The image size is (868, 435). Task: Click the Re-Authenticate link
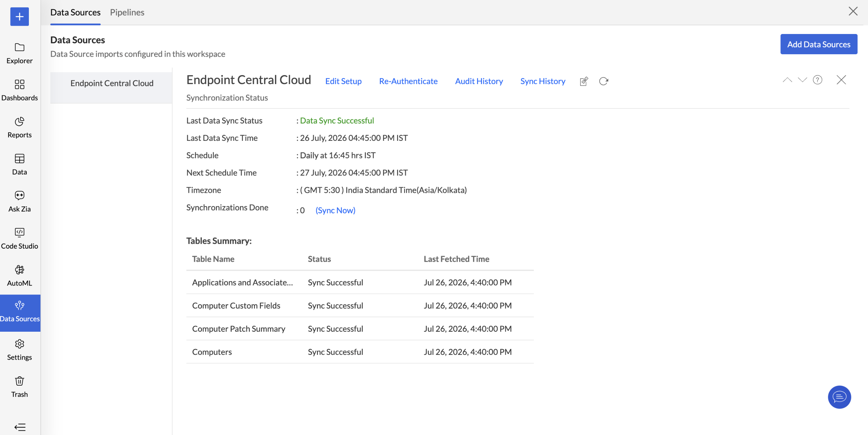click(408, 81)
